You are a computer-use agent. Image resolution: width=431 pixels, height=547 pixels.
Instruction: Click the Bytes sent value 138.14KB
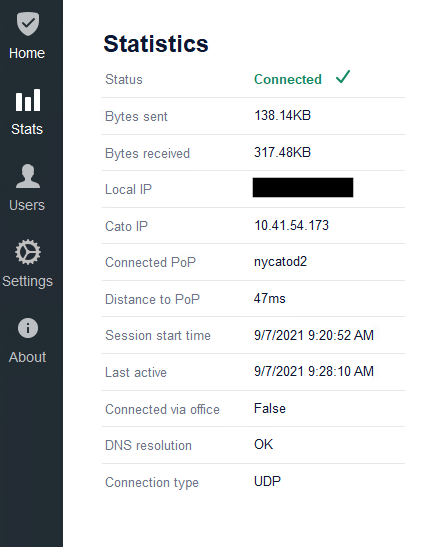pyautogui.click(x=282, y=115)
